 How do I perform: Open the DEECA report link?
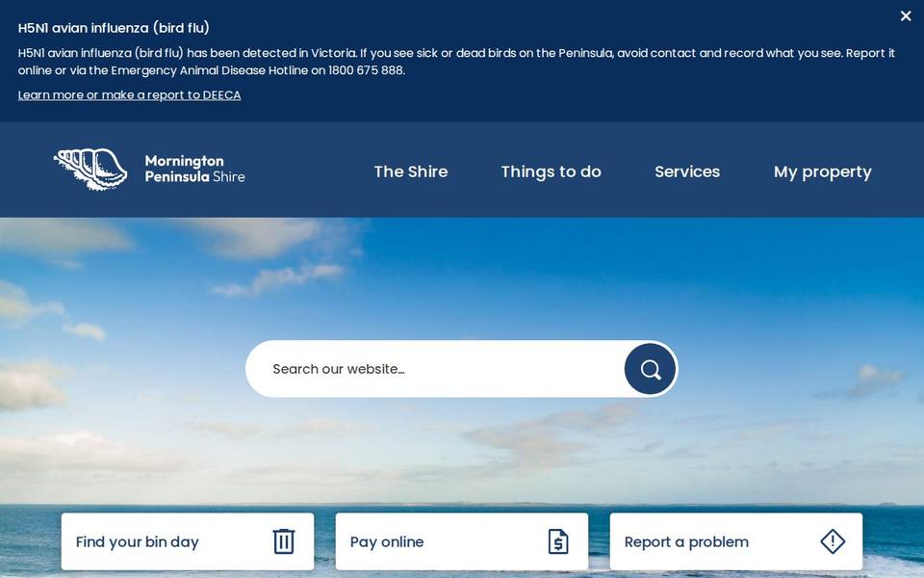point(129,95)
